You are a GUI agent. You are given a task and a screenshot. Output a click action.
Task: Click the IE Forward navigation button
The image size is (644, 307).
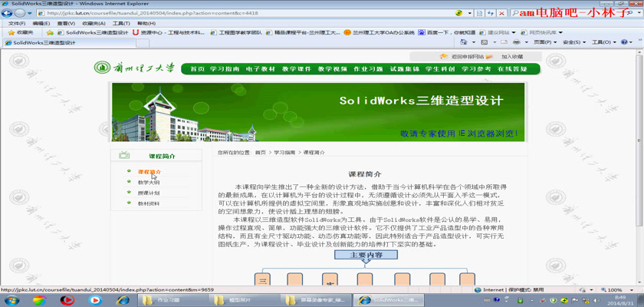tap(19, 13)
